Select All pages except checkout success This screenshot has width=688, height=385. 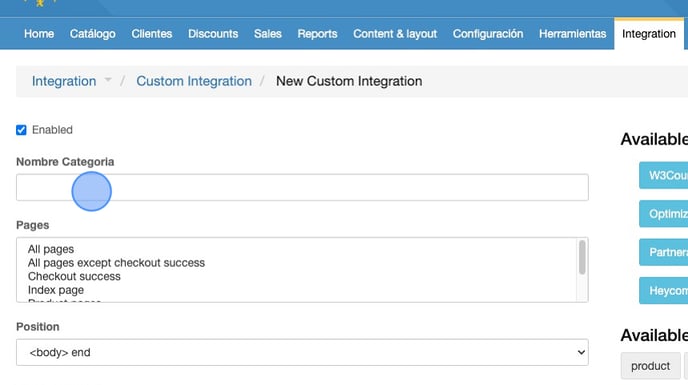(x=116, y=263)
